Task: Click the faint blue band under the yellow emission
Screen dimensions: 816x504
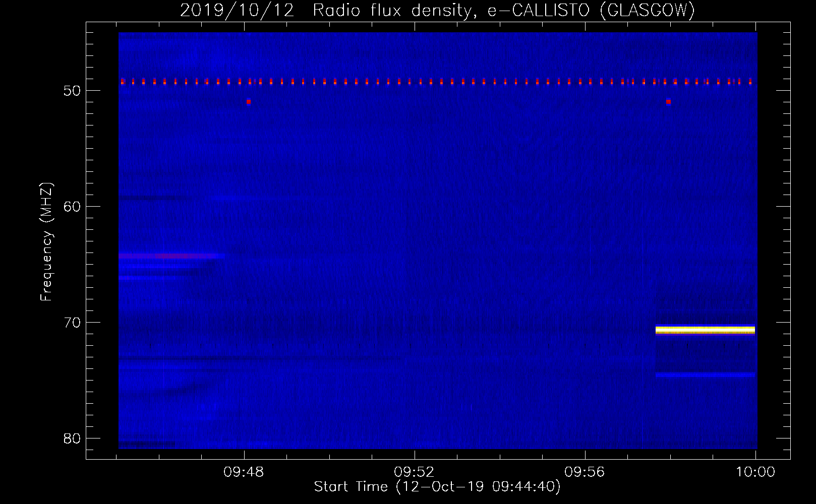Action: tap(705, 374)
